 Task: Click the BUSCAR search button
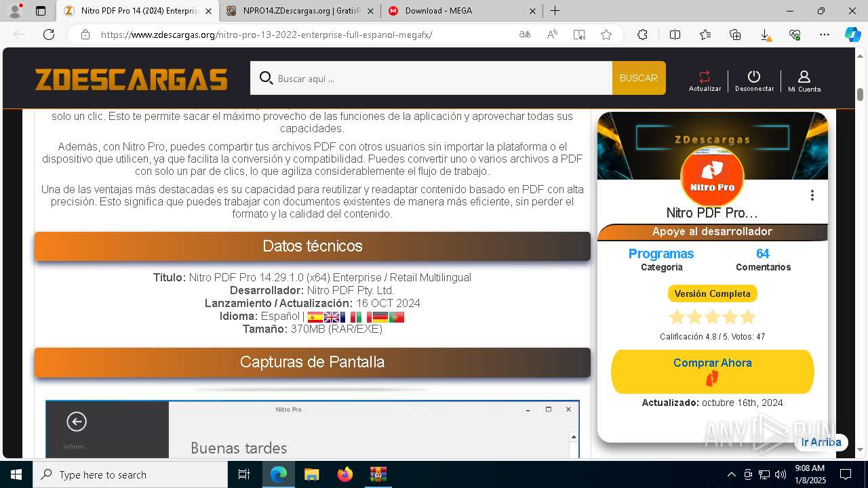point(639,78)
